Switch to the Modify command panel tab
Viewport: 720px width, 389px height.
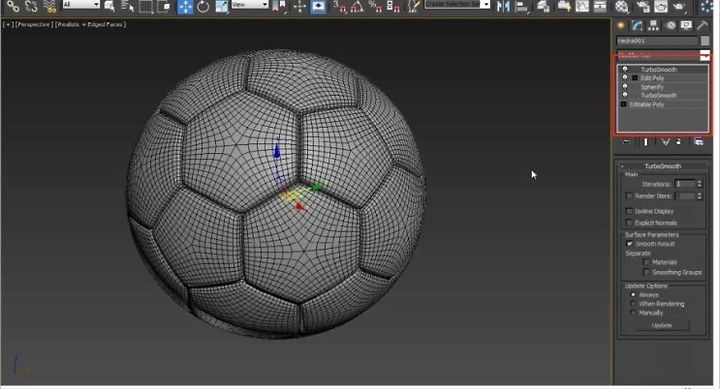click(637, 25)
